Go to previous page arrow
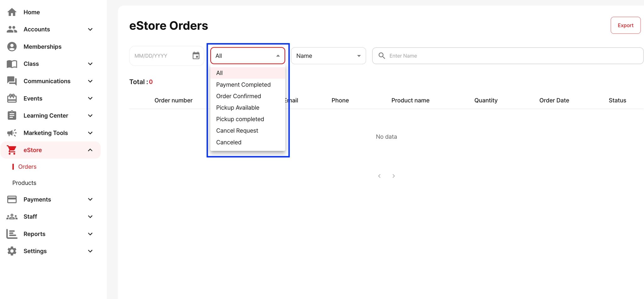This screenshot has height=299, width=644. coord(380,176)
